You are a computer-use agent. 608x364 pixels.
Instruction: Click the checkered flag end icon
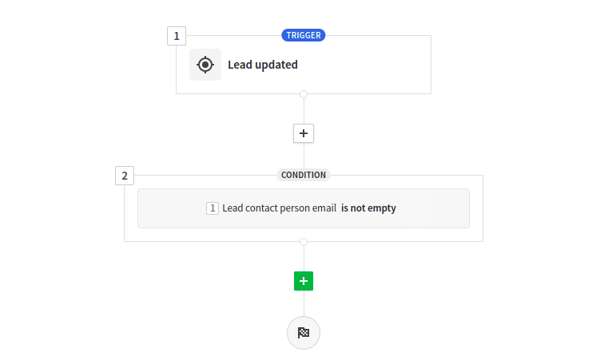pos(304,333)
